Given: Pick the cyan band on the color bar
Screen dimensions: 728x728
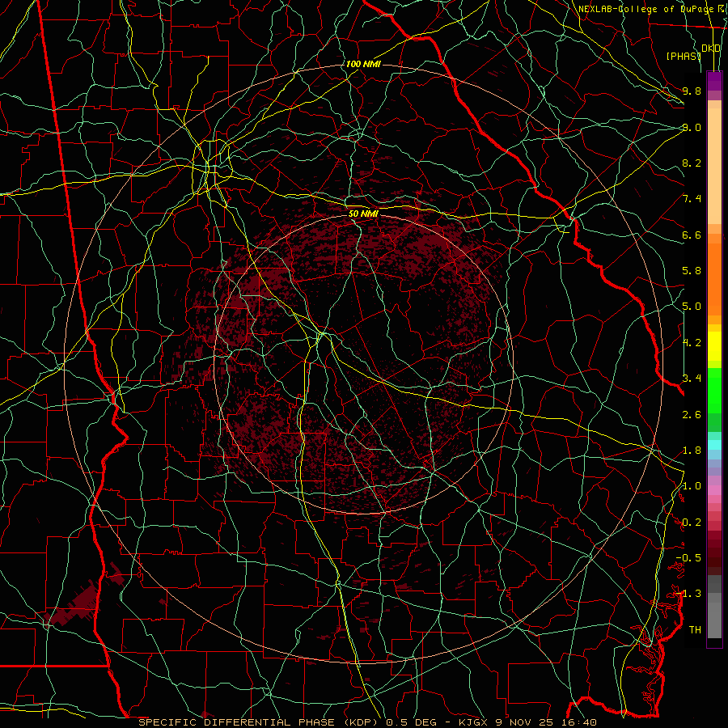Looking at the screenshot, I should [714, 445].
